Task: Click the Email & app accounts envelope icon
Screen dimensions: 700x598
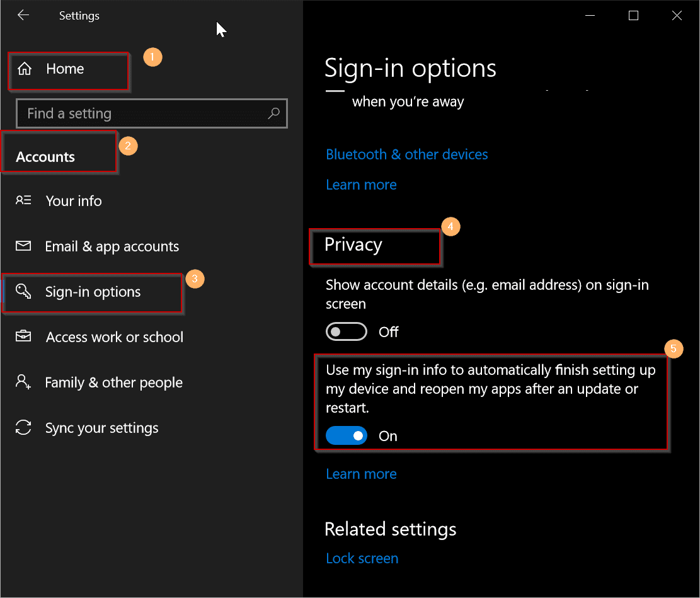Action: pyautogui.click(x=23, y=246)
